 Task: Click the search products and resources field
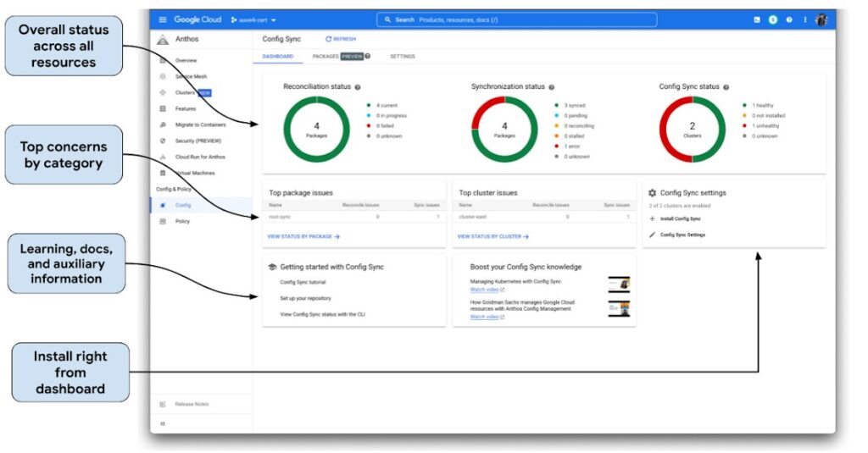coord(516,20)
